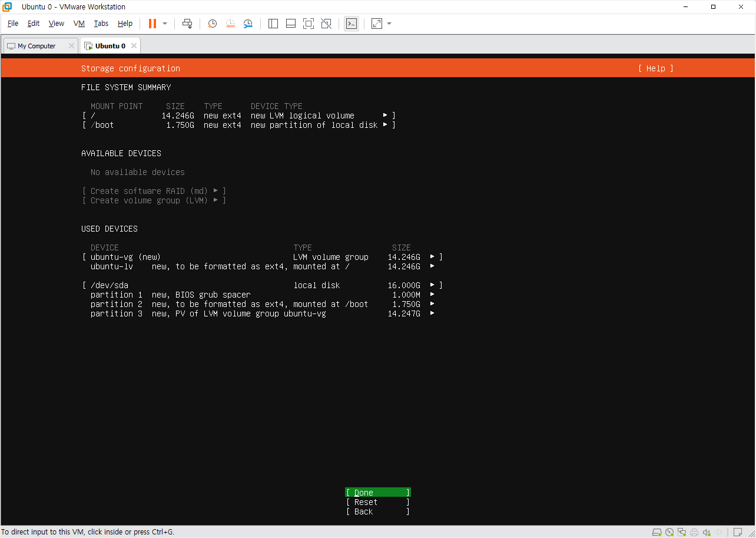The height and width of the screenshot is (538, 756).
Task: Click the pause/suspend VM toolbar icon
Action: pos(152,24)
